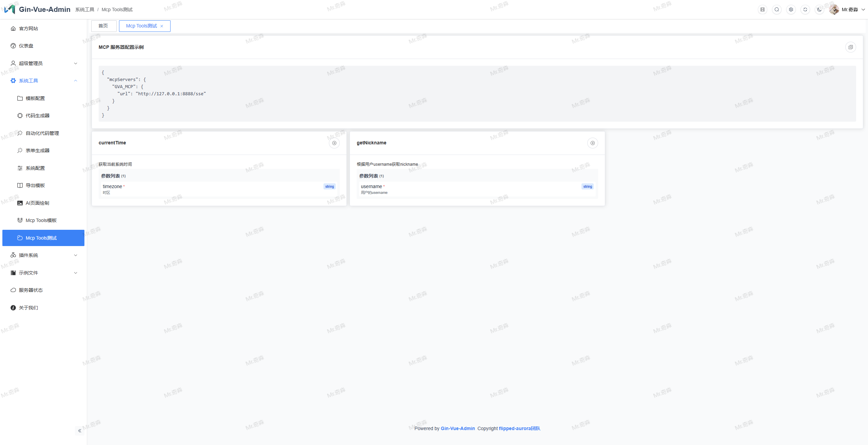This screenshot has width=868, height=445.
Task: Run the currentTime tool play icon
Action: tap(334, 143)
